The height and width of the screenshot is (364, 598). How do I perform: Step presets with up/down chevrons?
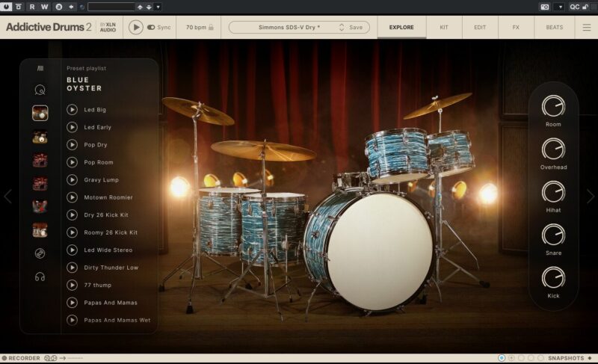point(342,27)
